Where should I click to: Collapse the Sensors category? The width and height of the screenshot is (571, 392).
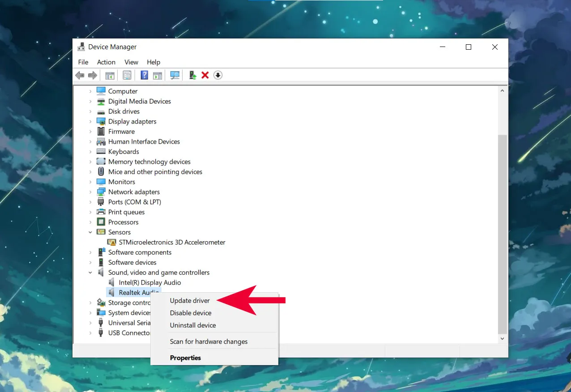coord(91,232)
